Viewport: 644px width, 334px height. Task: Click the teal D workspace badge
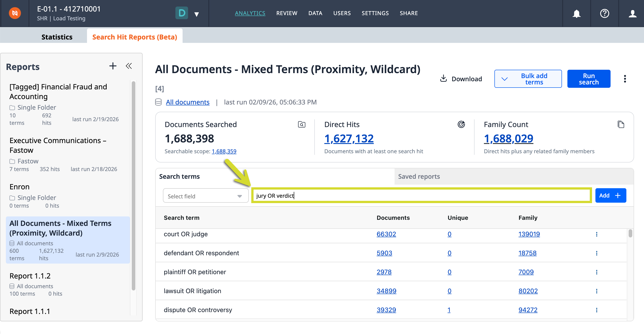182,13
